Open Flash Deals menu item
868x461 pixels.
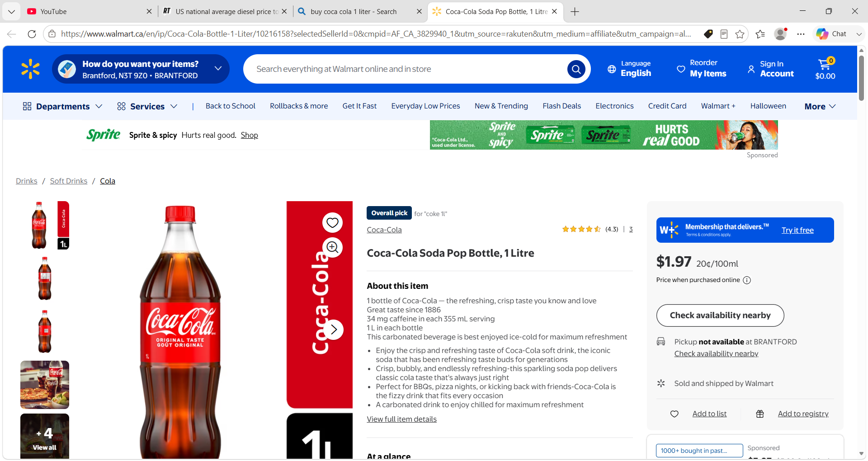point(561,106)
